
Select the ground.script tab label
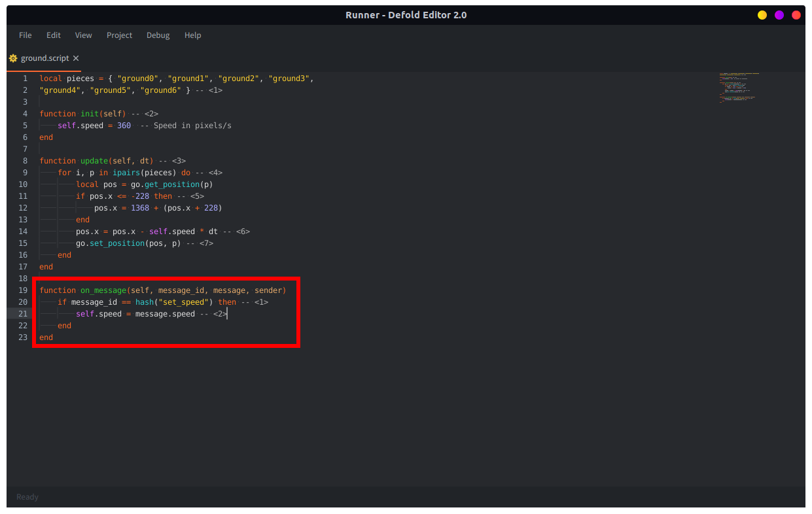(x=44, y=58)
